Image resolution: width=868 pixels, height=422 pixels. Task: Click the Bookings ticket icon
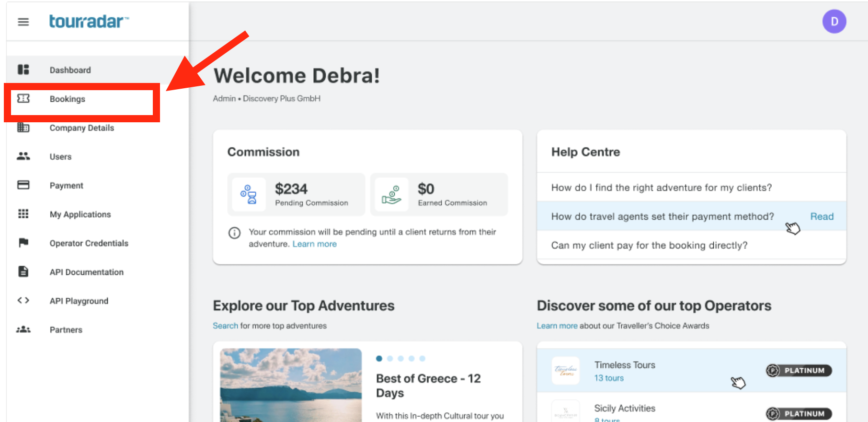[x=23, y=98]
